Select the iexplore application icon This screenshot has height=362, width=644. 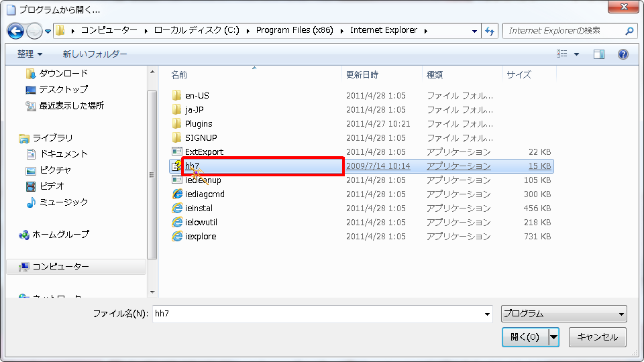point(176,237)
